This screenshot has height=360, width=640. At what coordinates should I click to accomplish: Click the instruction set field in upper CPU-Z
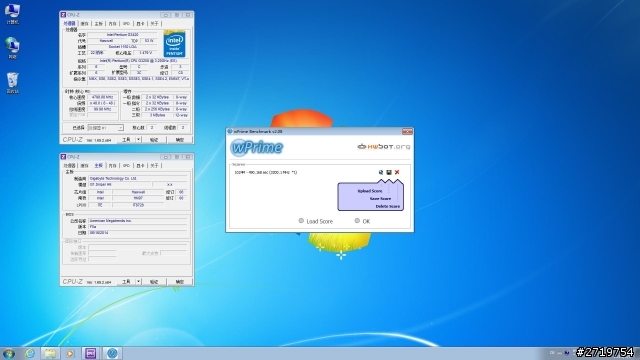[x=139, y=79]
